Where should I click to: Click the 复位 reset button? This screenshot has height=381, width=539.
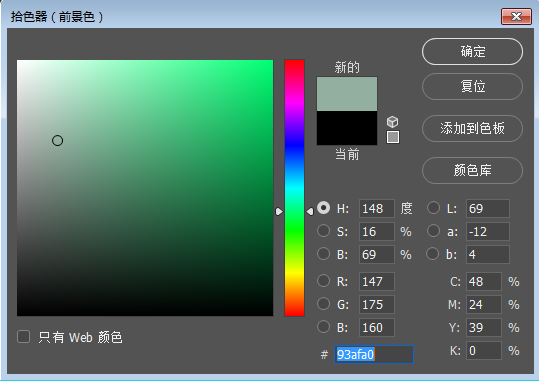tap(472, 86)
